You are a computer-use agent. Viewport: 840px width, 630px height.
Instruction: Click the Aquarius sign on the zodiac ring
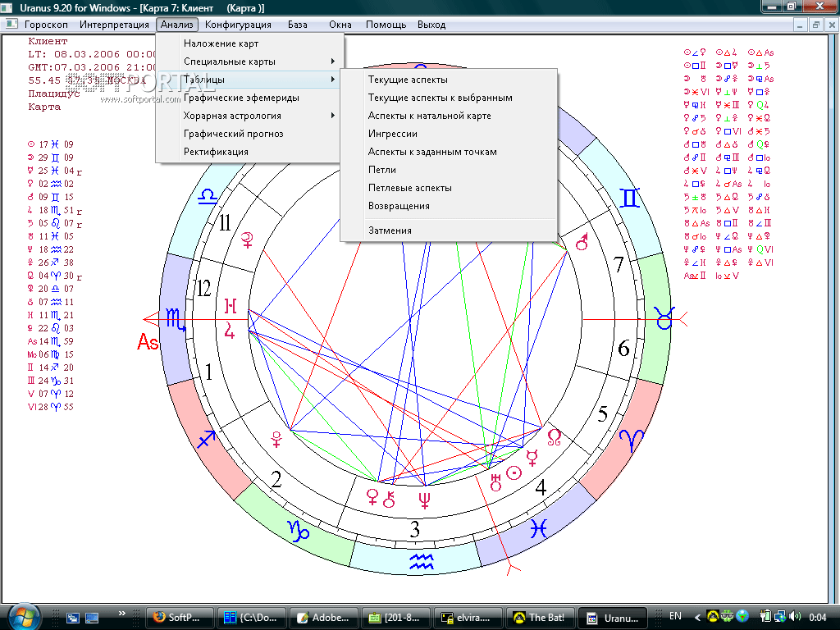click(x=421, y=561)
